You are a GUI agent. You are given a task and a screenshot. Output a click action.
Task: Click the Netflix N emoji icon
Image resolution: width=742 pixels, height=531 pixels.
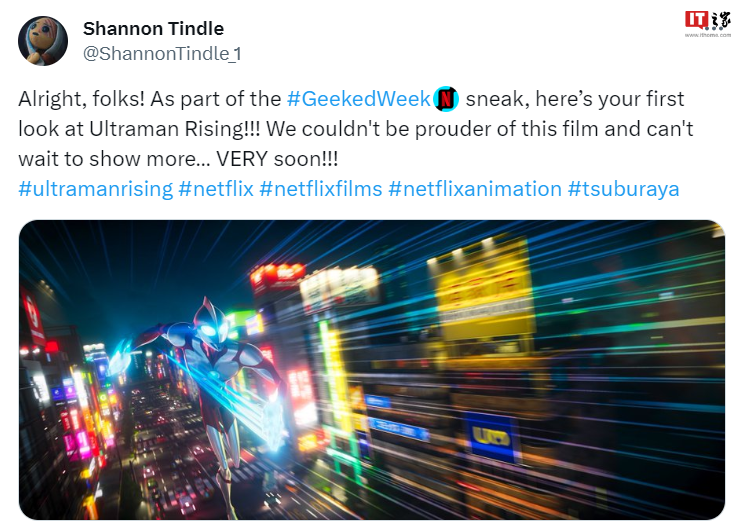tap(447, 100)
